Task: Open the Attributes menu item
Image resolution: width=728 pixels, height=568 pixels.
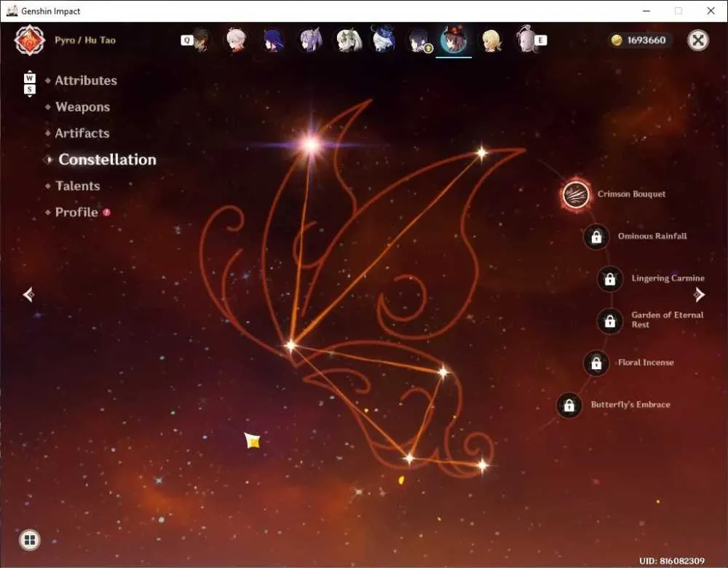Action: [x=86, y=80]
